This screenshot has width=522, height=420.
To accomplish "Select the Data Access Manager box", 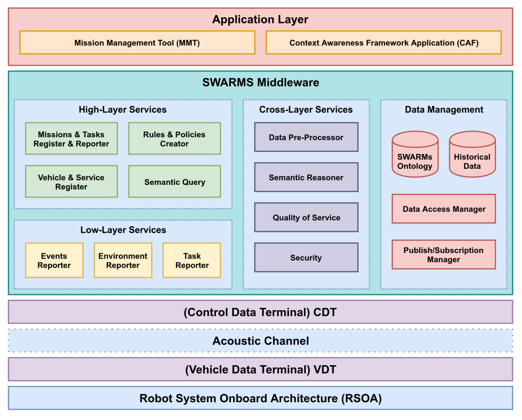I will point(444,209).
